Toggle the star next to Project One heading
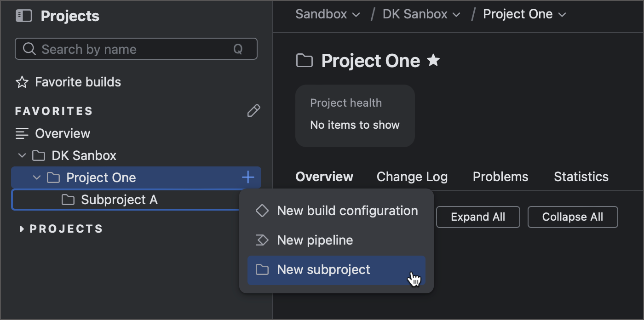This screenshot has height=320, width=644. (x=433, y=59)
